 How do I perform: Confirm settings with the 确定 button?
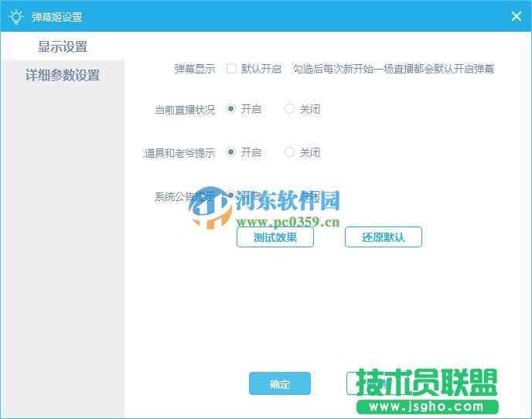click(x=279, y=383)
